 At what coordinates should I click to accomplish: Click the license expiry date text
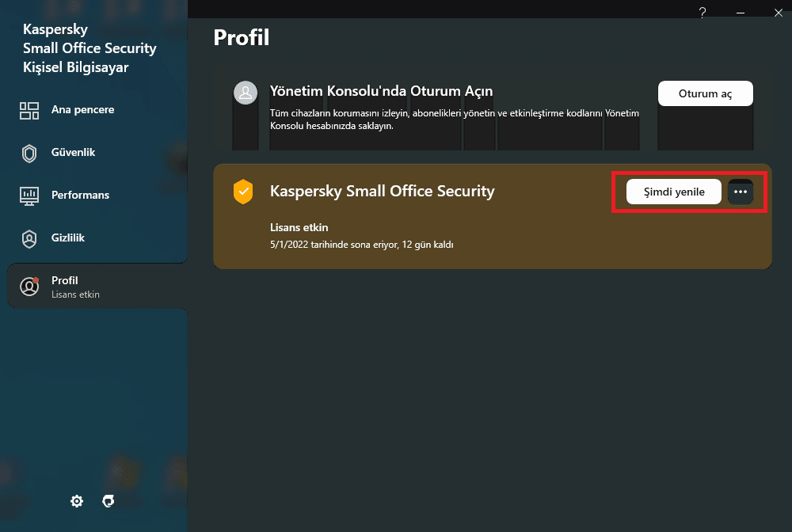[361, 245]
